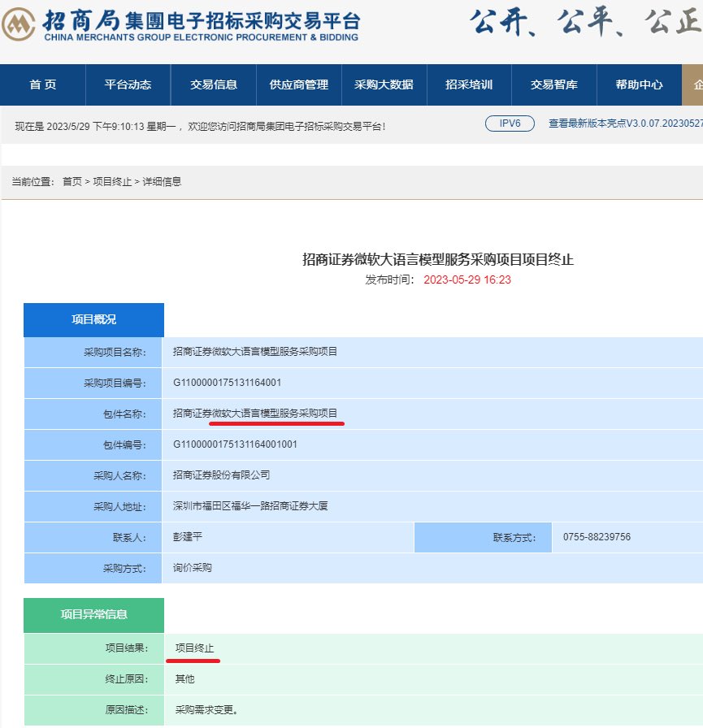Open the 交易智库 navigation item

(554, 84)
